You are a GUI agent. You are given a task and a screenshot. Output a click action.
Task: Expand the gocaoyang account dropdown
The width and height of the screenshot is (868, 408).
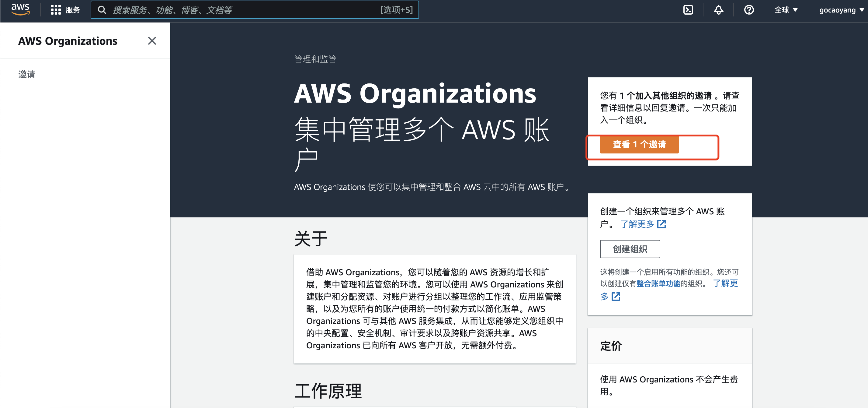(x=841, y=10)
